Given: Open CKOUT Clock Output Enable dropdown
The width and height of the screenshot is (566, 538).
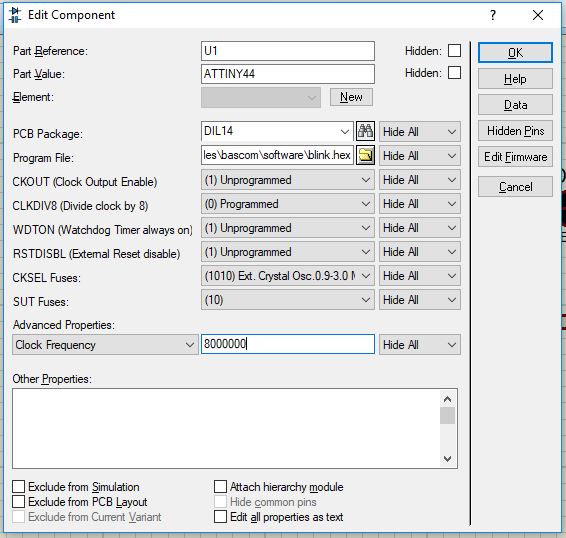Looking at the screenshot, I should 288,180.
